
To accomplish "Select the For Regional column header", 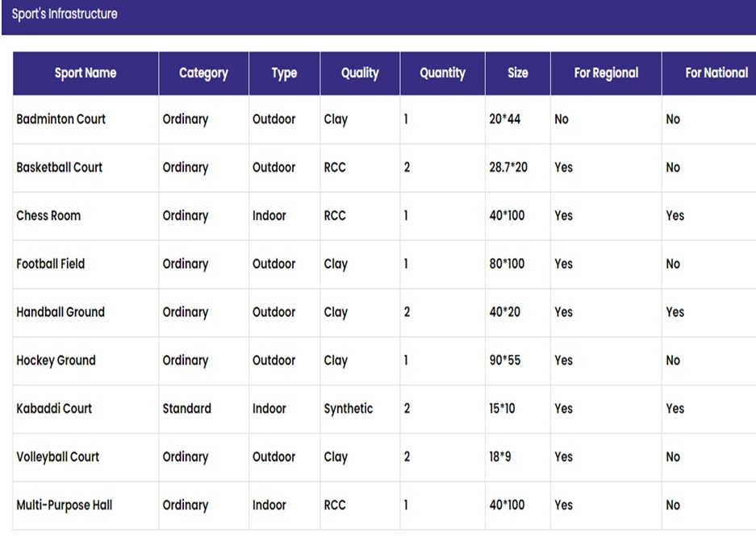I will [x=606, y=73].
